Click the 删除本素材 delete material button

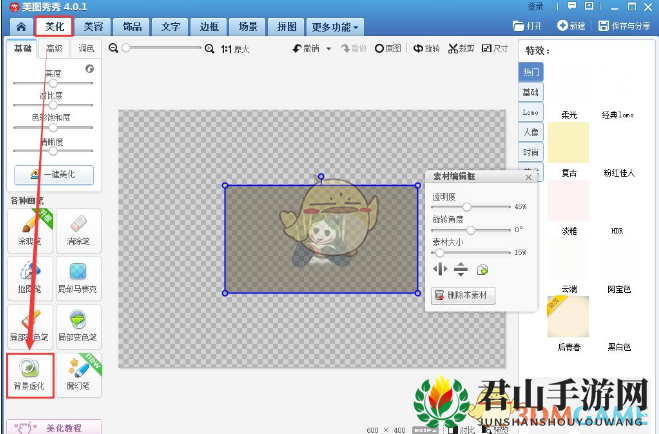click(463, 295)
